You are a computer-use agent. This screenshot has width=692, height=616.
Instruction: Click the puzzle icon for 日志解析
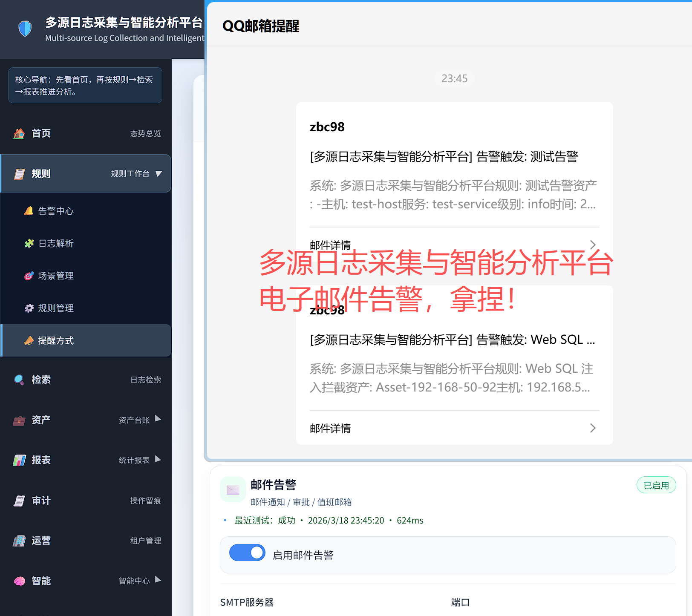[29, 243]
